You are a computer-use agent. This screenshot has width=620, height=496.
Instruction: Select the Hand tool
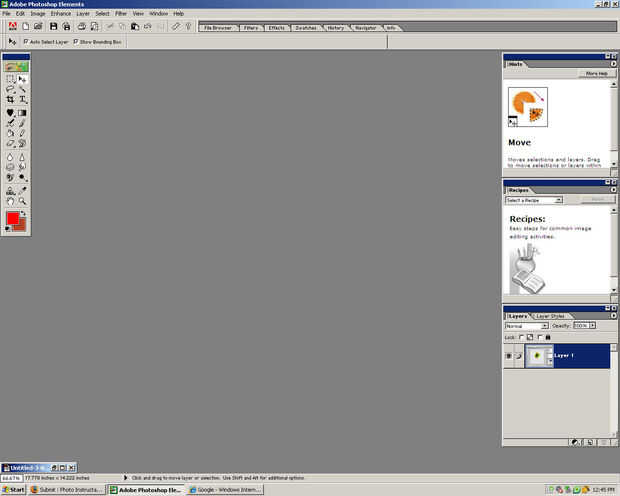tap(10, 201)
